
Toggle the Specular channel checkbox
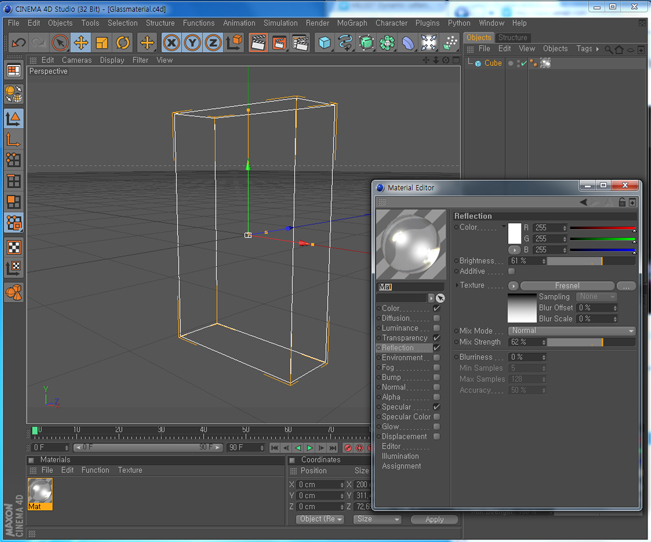436,407
